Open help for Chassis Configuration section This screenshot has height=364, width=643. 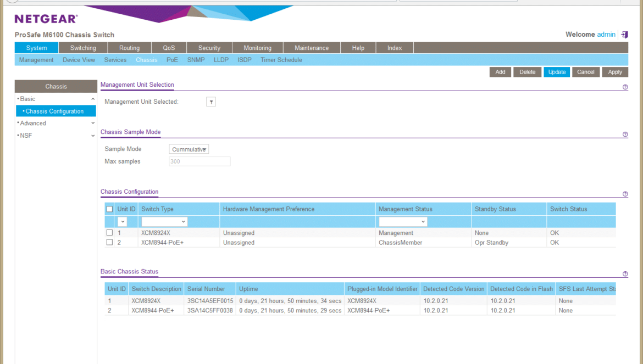625,194
